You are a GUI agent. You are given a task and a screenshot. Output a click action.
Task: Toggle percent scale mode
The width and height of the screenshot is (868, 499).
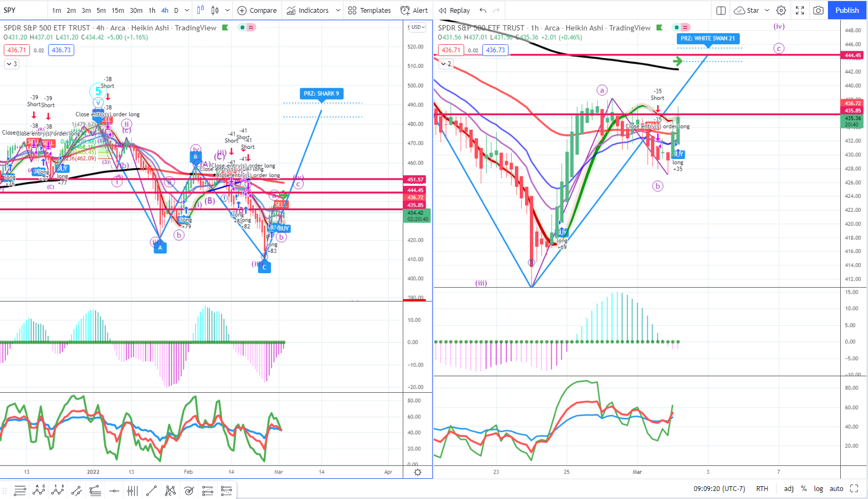[803, 488]
